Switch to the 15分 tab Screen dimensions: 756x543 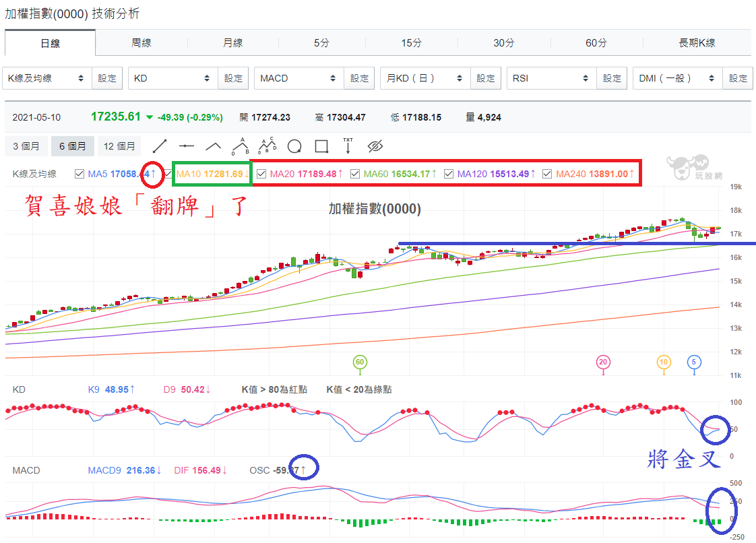pyautogui.click(x=411, y=43)
